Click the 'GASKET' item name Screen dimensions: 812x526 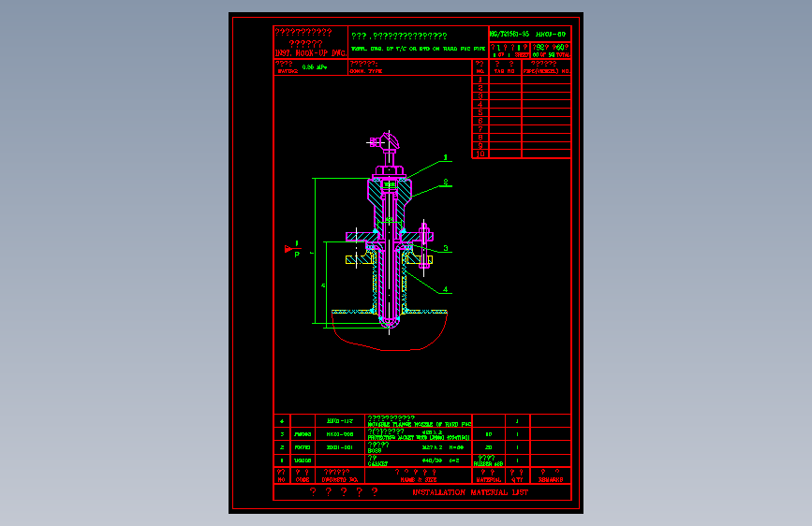pyautogui.click(x=377, y=464)
